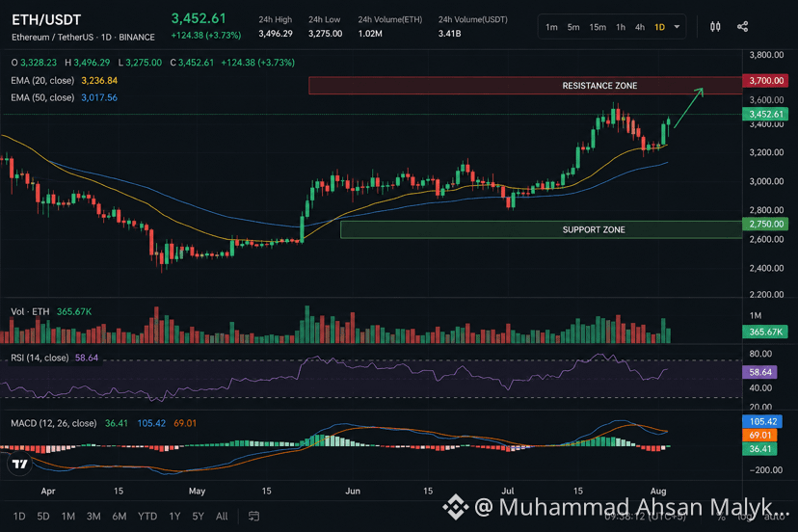Viewport: 798px width, 532px height.
Task: Click the 24h Low value 3,275.00
Action: point(325,34)
